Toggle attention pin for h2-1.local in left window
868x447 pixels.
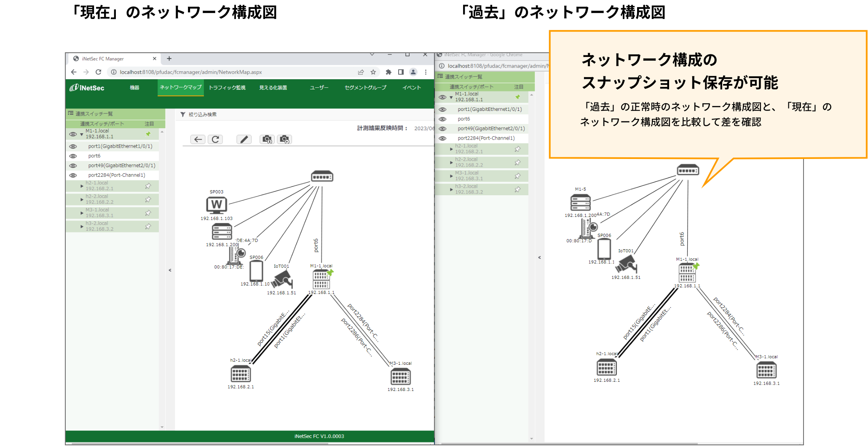[x=148, y=186]
